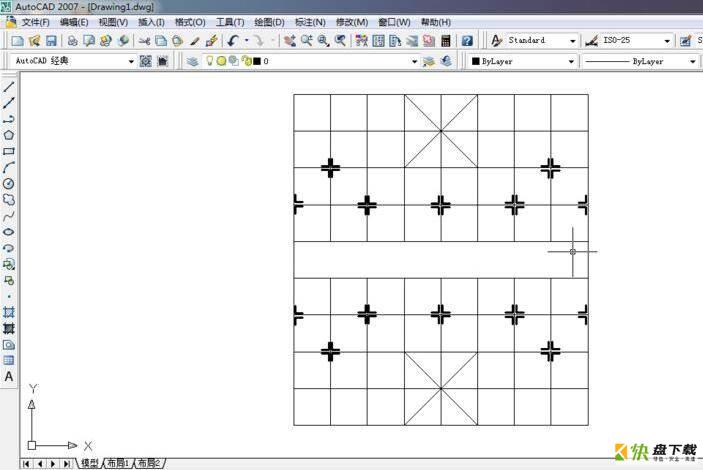Open Plot Preview from the toolbar
703x470 pixels.
pos(89,41)
